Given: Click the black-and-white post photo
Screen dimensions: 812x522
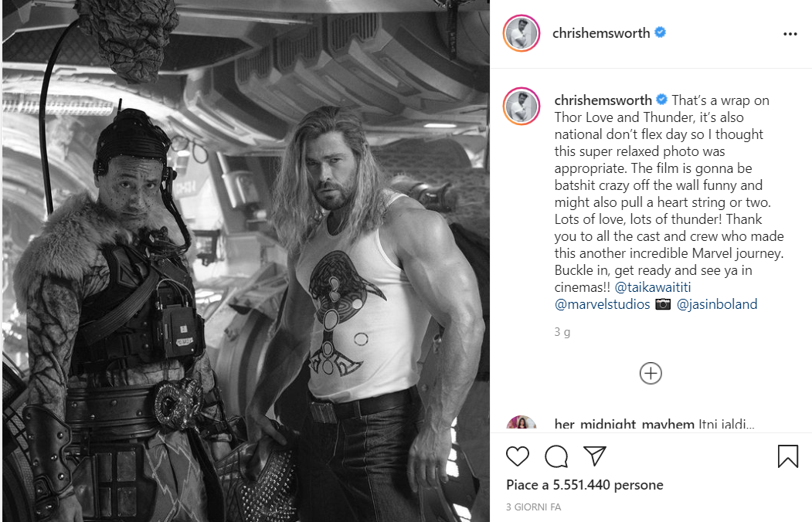Looking at the screenshot, I should point(246,261).
